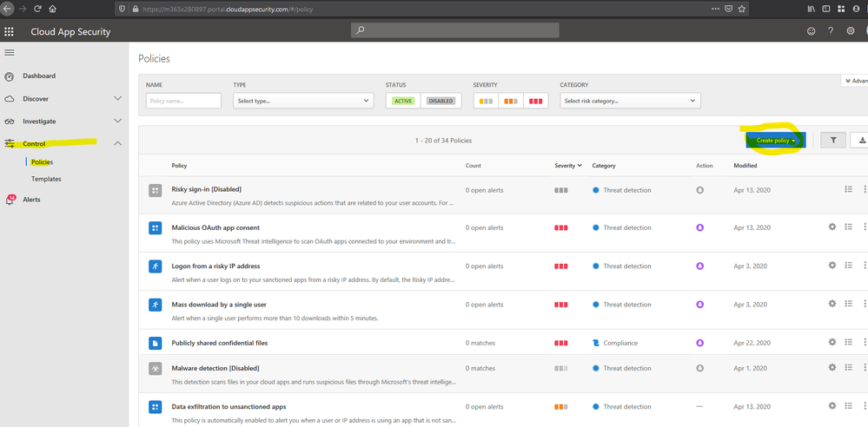Open settings gear for Malware detection policy
This screenshot has height=427, width=868.
(x=832, y=367)
